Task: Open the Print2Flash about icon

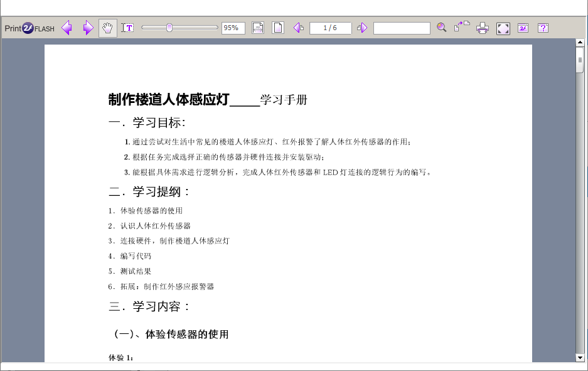Action: pyautogui.click(x=523, y=28)
